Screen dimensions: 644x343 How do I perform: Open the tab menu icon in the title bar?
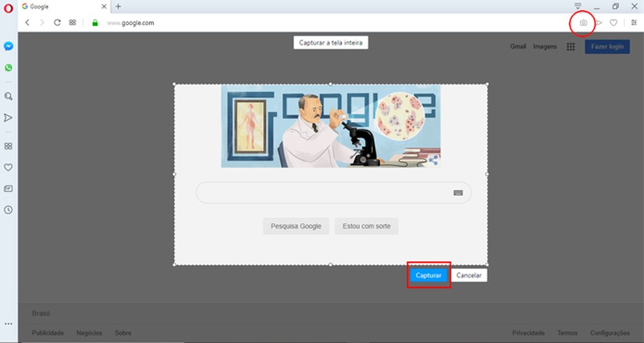(x=578, y=6)
